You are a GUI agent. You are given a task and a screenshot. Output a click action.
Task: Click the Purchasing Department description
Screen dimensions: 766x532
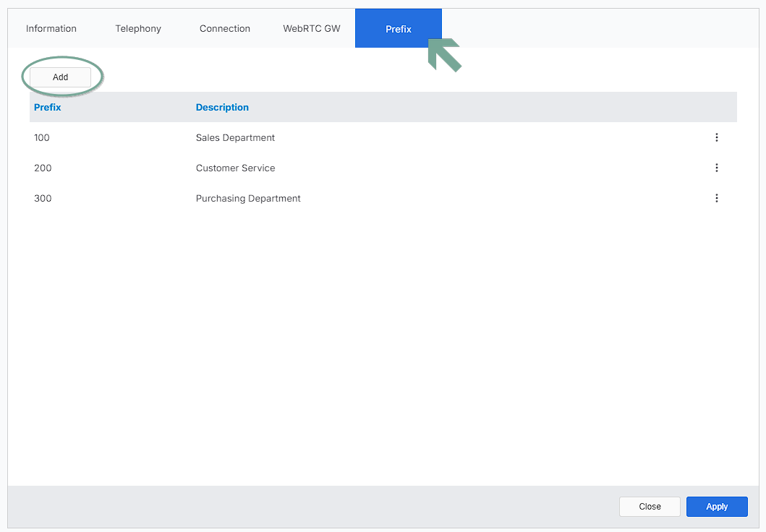click(x=248, y=198)
